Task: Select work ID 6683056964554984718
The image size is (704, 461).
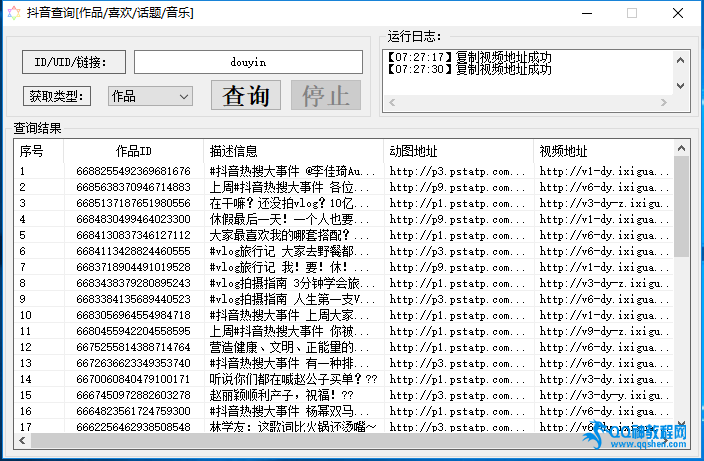Action: [x=133, y=315]
